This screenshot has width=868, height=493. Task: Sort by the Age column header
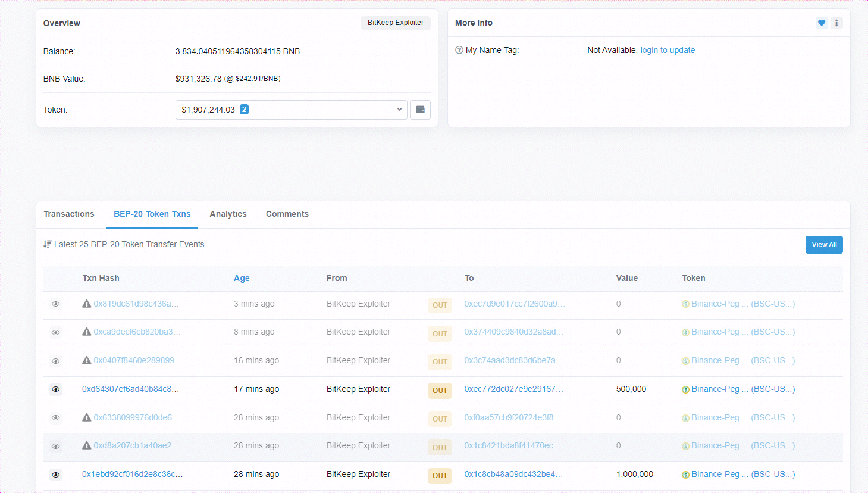[x=242, y=278]
